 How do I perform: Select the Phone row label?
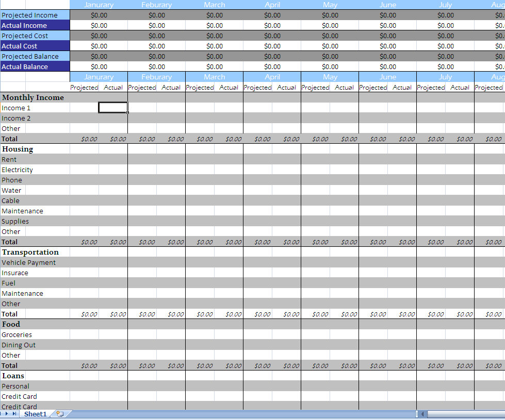12,180
